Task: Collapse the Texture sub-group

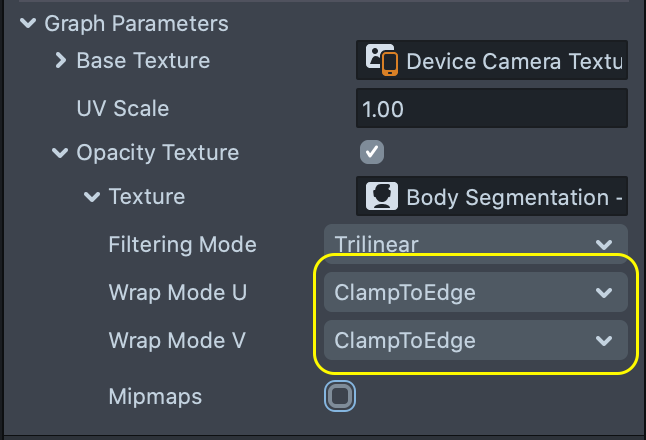Action: pos(92,197)
